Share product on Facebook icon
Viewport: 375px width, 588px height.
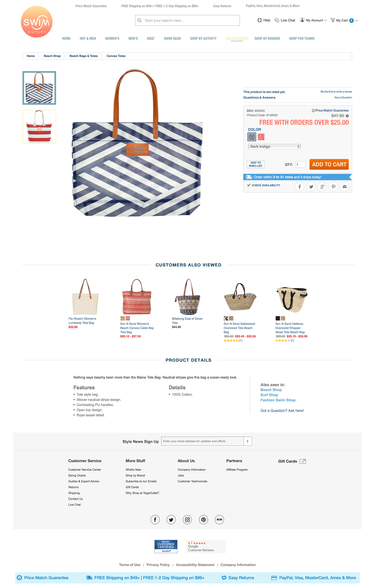pos(299,187)
